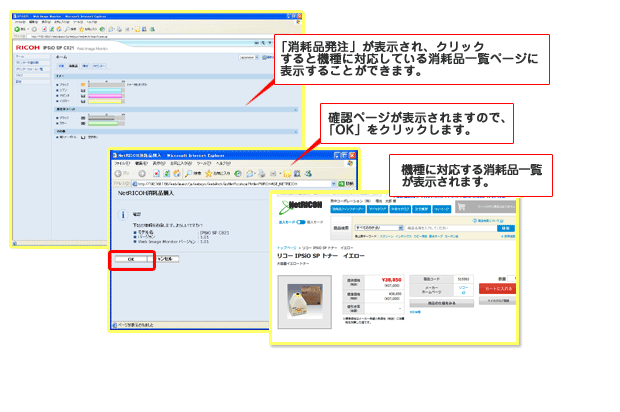Click gray button below add-to-cart
620x412 pixels.
coord(497,301)
